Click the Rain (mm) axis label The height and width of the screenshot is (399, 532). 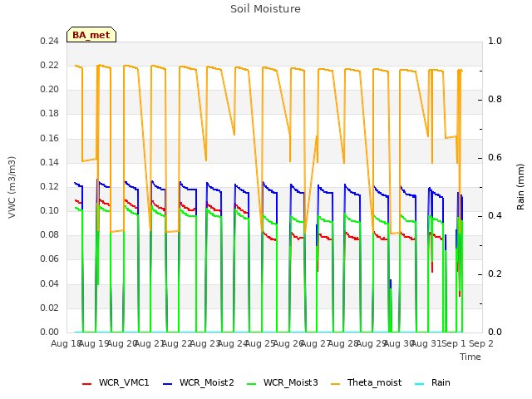[520, 187]
